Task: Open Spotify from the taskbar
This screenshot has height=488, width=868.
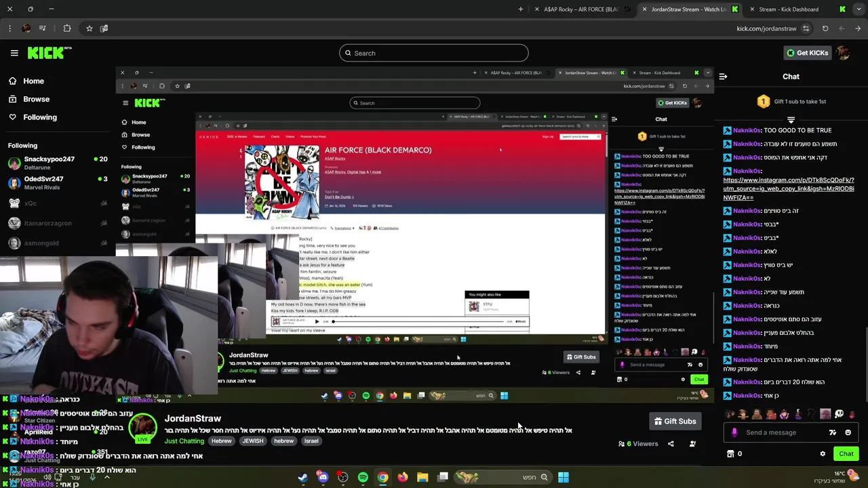Action: (363, 477)
